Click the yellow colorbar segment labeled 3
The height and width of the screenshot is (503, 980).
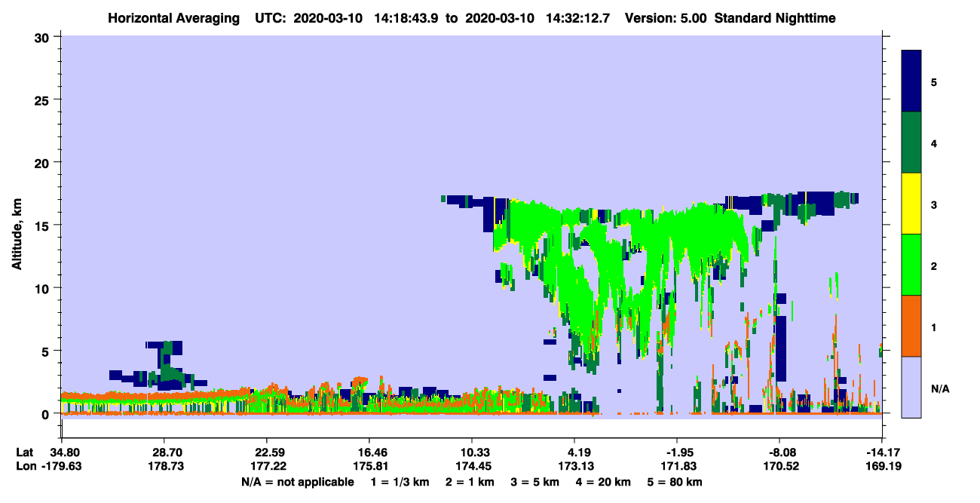pyautogui.click(x=911, y=204)
